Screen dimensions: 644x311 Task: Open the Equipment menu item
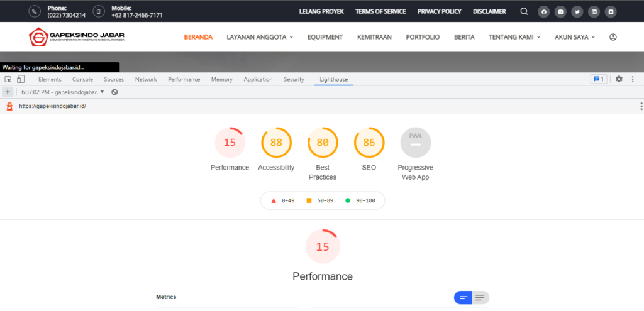pos(325,37)
